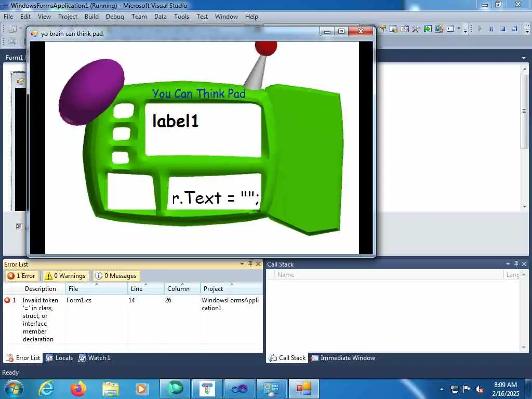Click the Restart debugging icon
This screenshot has width=532, height=399.
(x=514, y=29)
